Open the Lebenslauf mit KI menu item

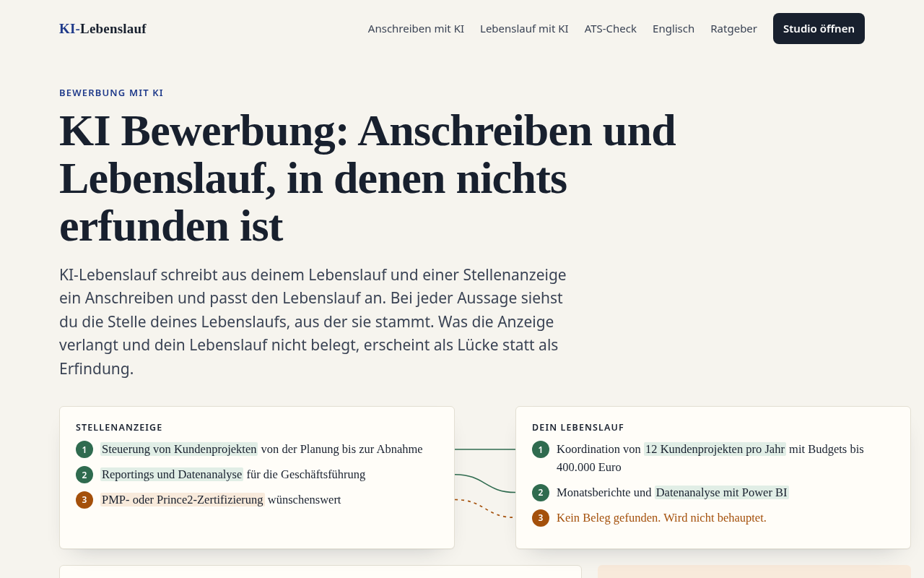click(524, 29)
